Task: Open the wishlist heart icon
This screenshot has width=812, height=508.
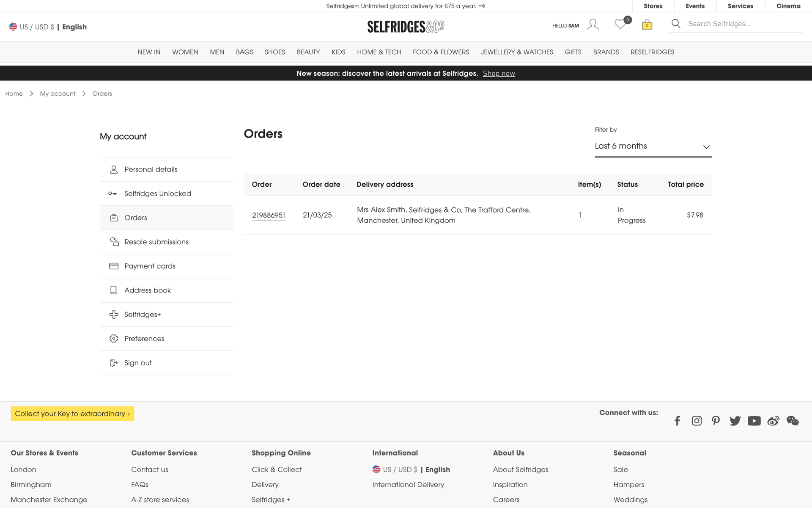Action: pyautogui.click(x=620, y=24)
